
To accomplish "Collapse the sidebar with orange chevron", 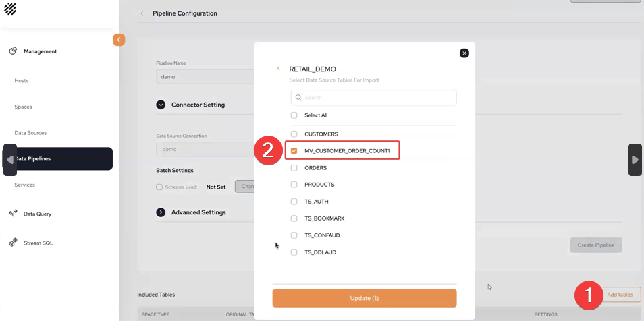I will click(119, 40).
